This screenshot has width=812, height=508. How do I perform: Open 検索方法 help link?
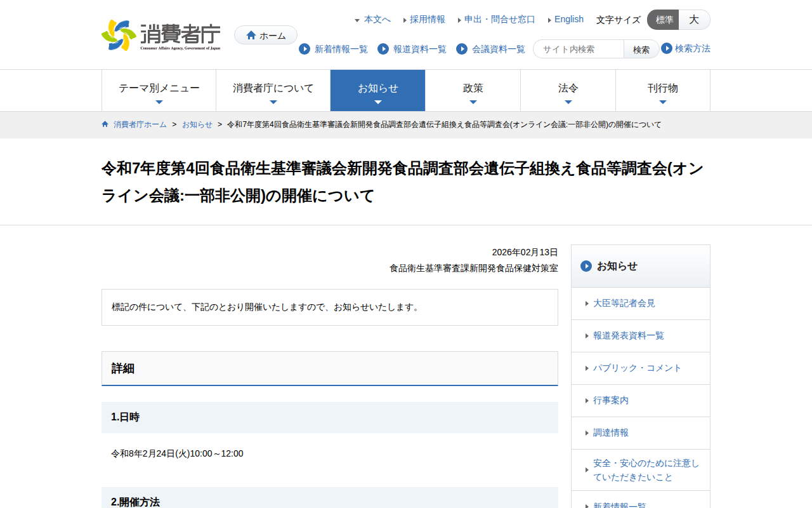[x=693, y=48]
